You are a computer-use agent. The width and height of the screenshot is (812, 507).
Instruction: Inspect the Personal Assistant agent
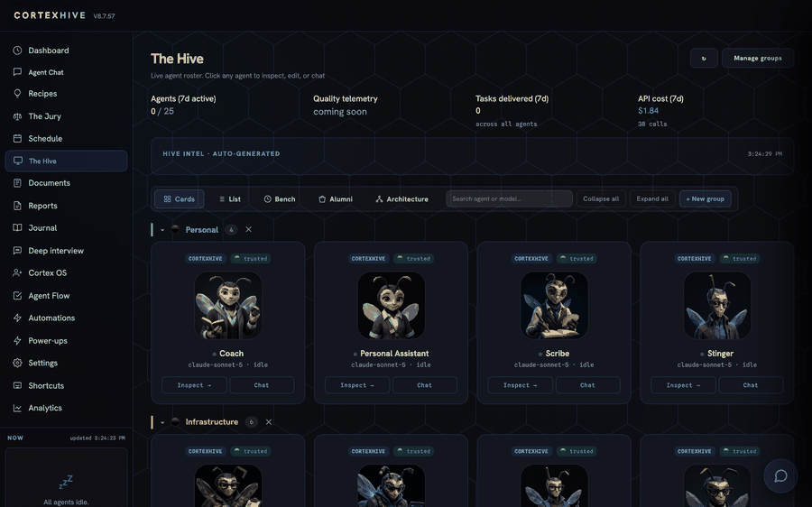357,385
